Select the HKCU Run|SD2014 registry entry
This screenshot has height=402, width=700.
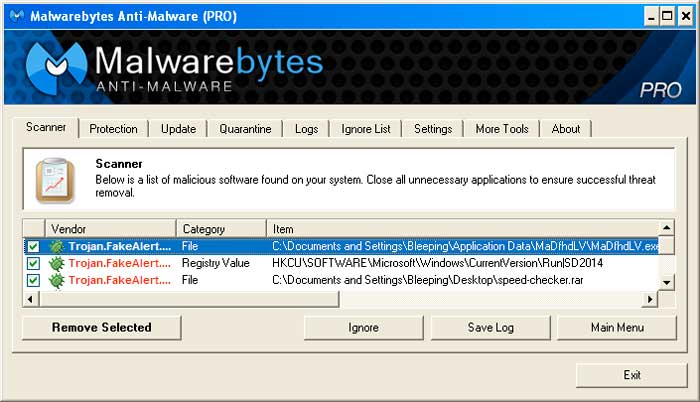(437, 263)
